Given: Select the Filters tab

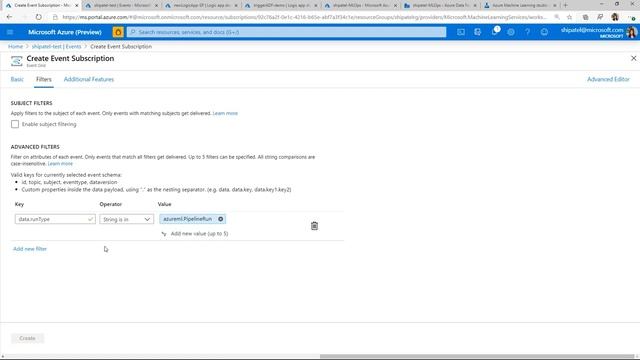Looking at the screenshot, I should tap(44, 79).
